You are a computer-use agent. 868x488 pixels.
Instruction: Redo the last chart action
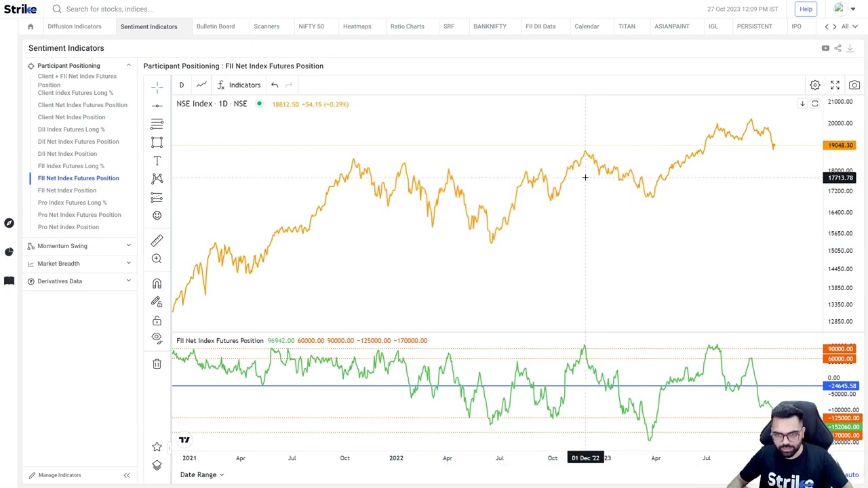[x=289, y=85]
